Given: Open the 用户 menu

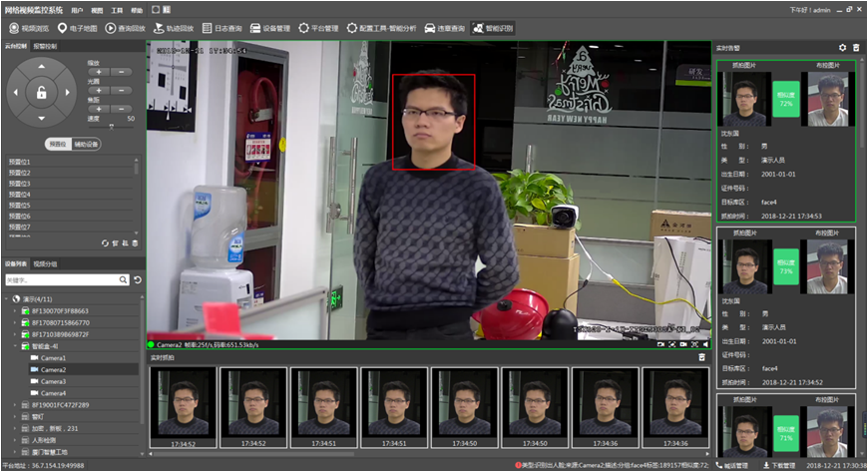Looking at the screenshot, I should coord(77,10).
